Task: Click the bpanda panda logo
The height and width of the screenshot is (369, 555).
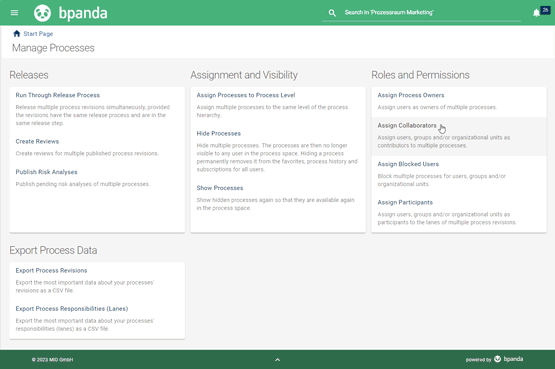Action: click(42, 13)
